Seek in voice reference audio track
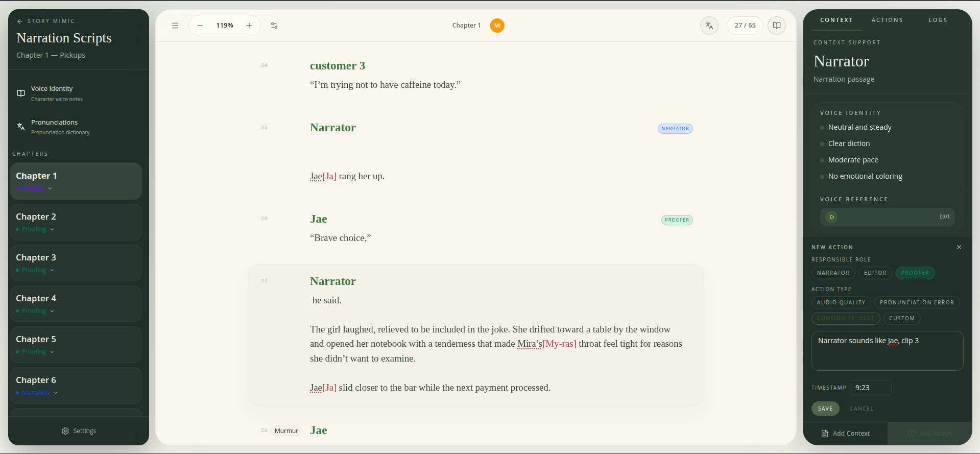 pos(888,217)
